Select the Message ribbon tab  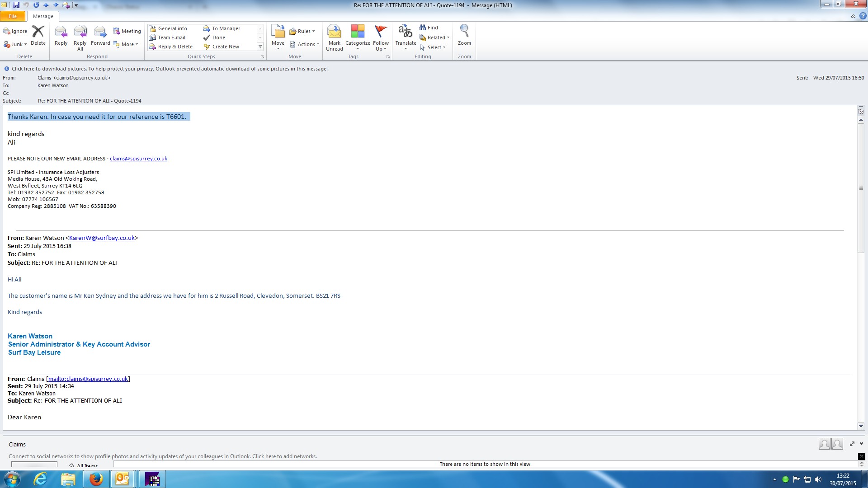point(43,16)
